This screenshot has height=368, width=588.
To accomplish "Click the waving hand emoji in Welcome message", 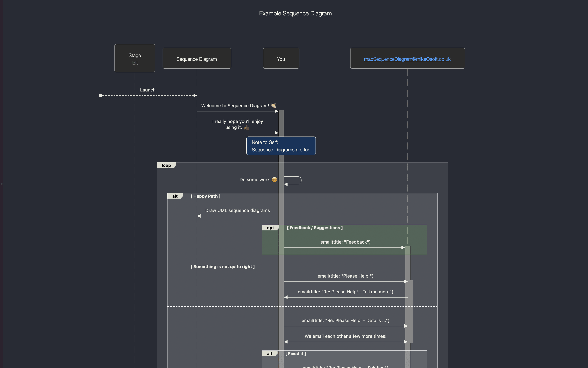I will [x=274, y=106].
